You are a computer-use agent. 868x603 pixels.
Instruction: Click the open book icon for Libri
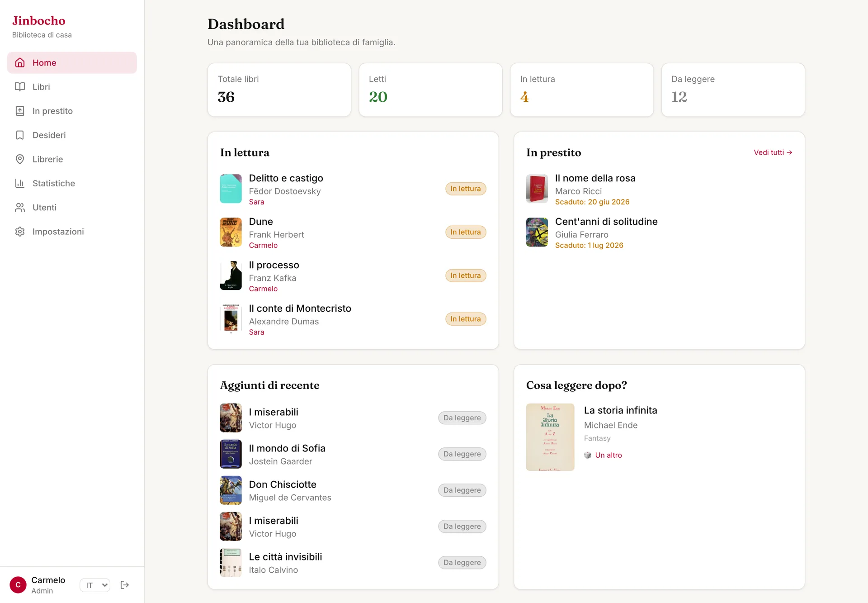[20, 87]
